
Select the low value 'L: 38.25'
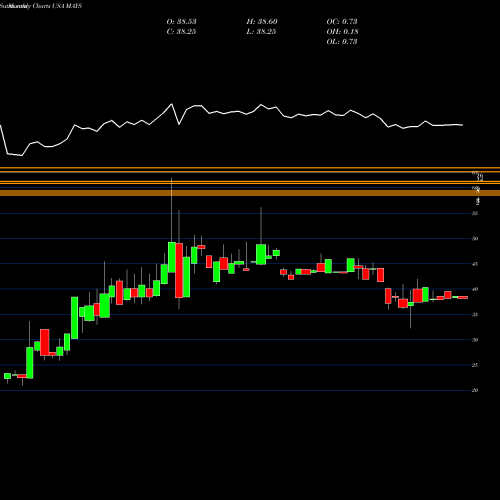(261, 32)
